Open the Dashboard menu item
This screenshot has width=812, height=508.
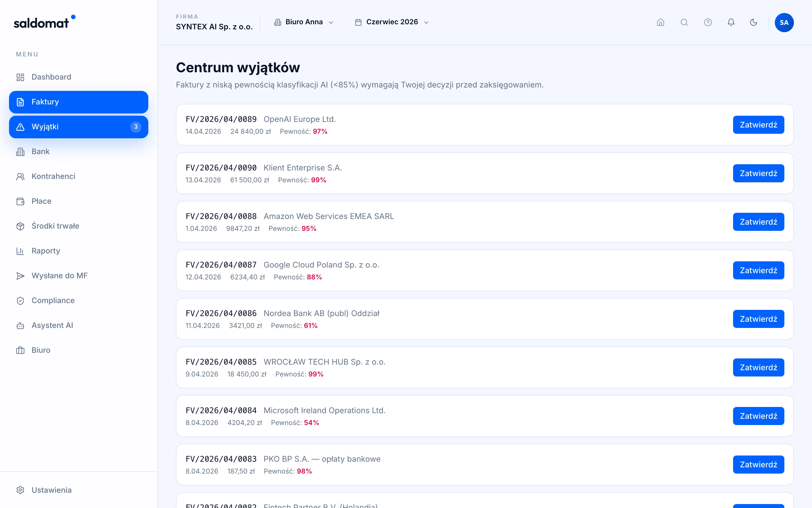pyautogui.click(x=78, y=77)
